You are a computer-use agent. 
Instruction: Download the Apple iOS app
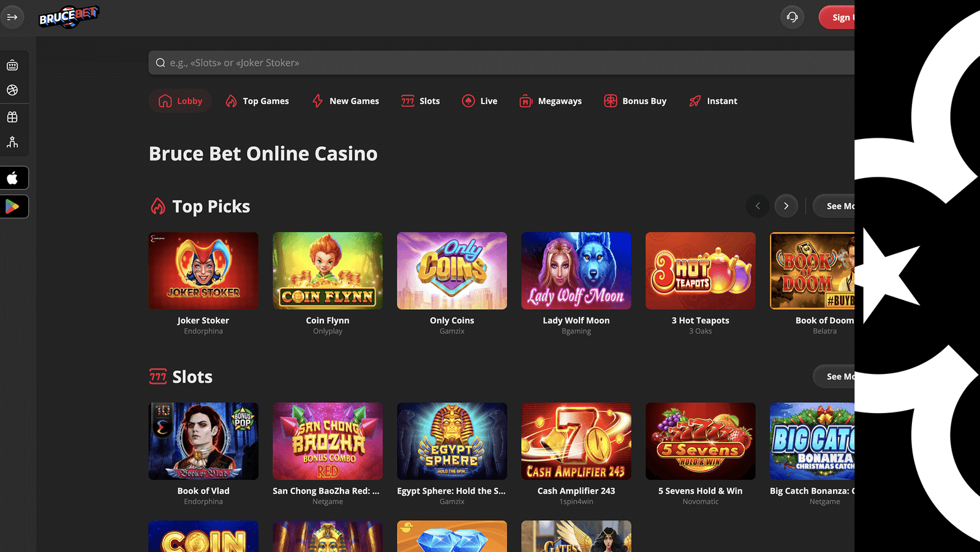tap(13, 178)
